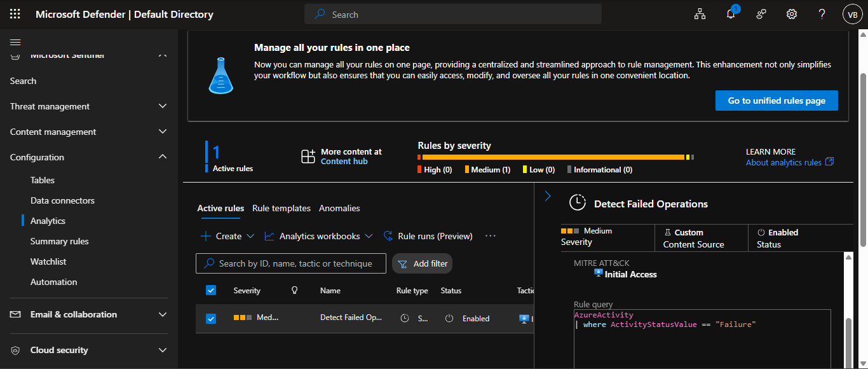Screen dimensions: 868x369
Task: Collapse details pane using chevron arrow
Action: [x=548, y=197]
